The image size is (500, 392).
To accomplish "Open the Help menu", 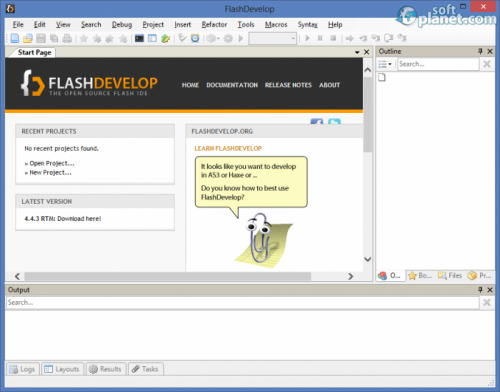I will point(335,24).
